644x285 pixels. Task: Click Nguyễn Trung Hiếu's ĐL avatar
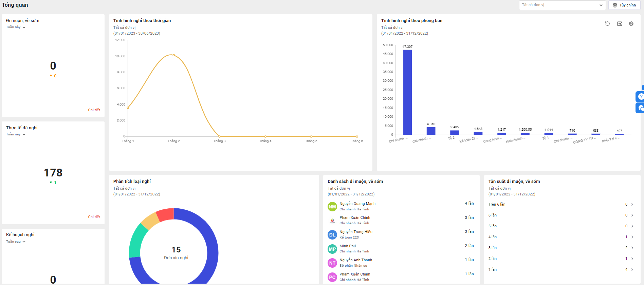[332, 234]
